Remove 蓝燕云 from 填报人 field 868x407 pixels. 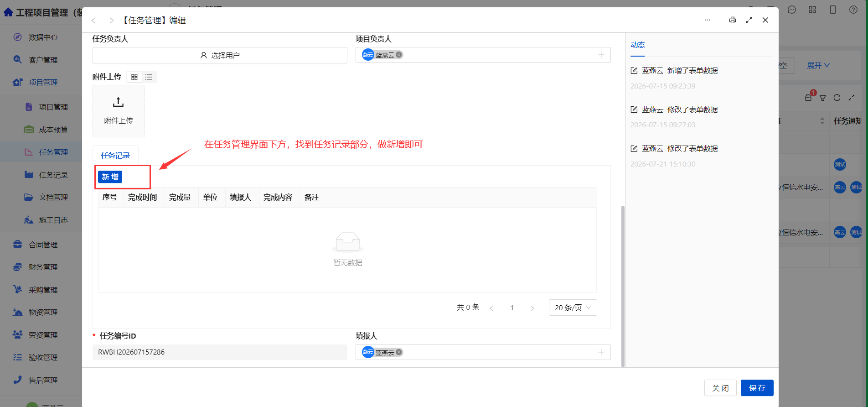pyautogui.click(x=399, y=352)
